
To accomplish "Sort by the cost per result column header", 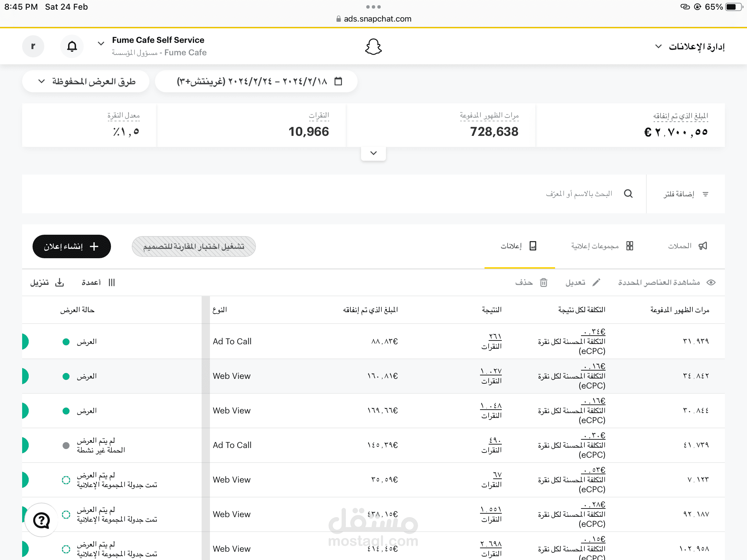I will 582,310.
